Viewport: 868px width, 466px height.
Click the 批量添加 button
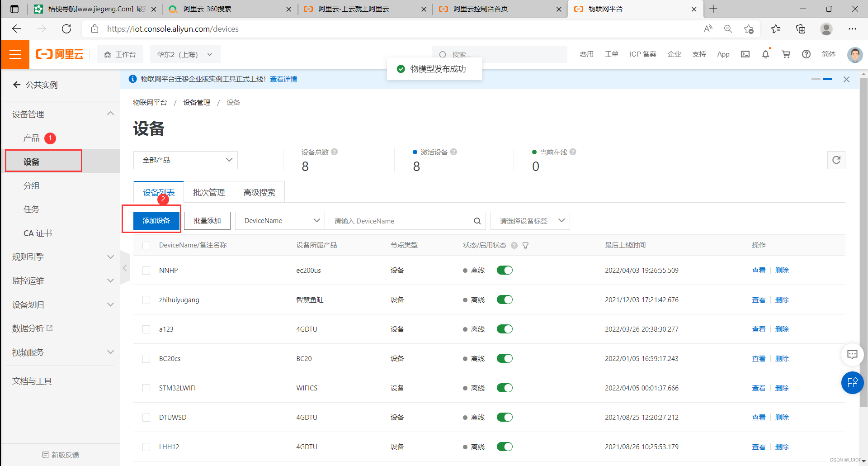[x=207, y=221]
